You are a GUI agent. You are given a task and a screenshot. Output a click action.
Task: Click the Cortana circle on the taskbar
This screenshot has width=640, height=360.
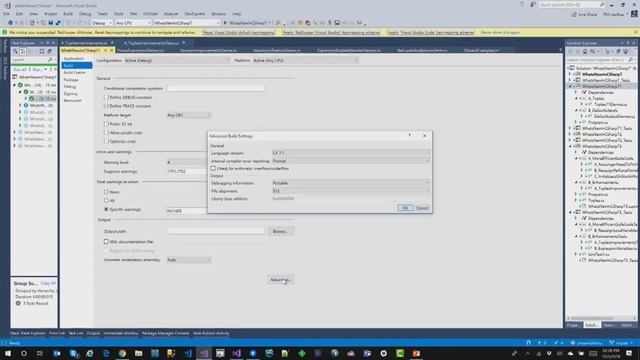coord(24,353)
